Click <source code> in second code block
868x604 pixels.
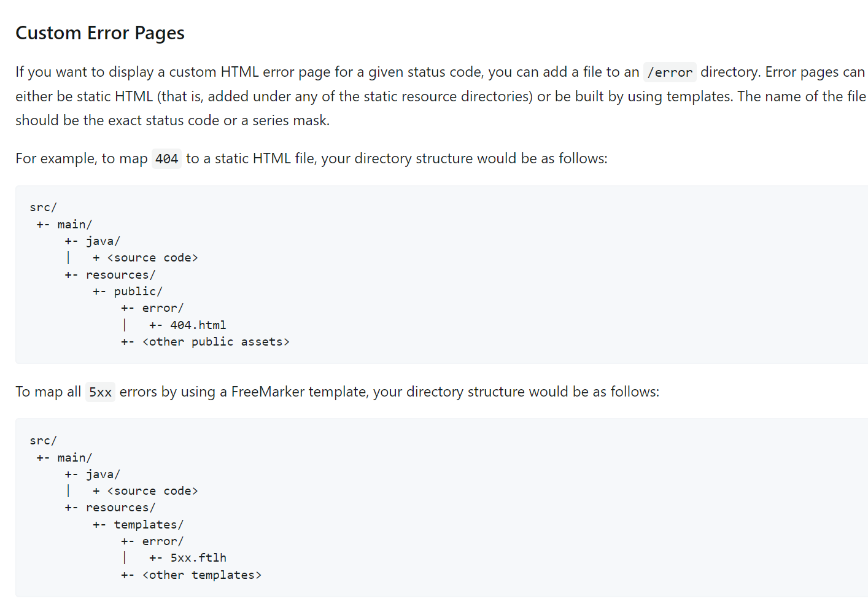point(152,491)
